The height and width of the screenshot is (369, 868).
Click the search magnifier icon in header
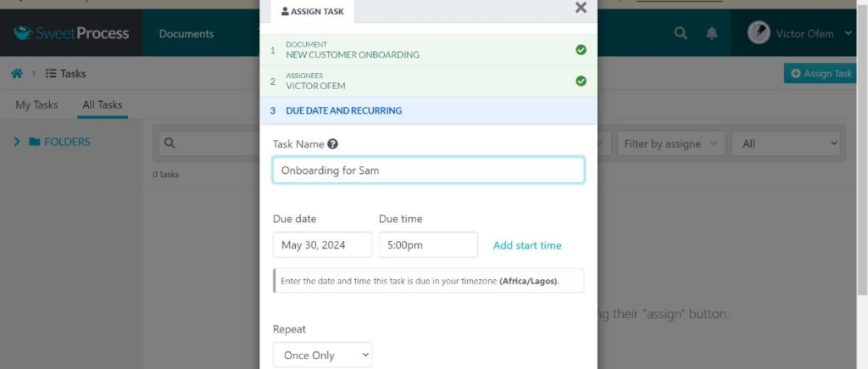(680, 33)
